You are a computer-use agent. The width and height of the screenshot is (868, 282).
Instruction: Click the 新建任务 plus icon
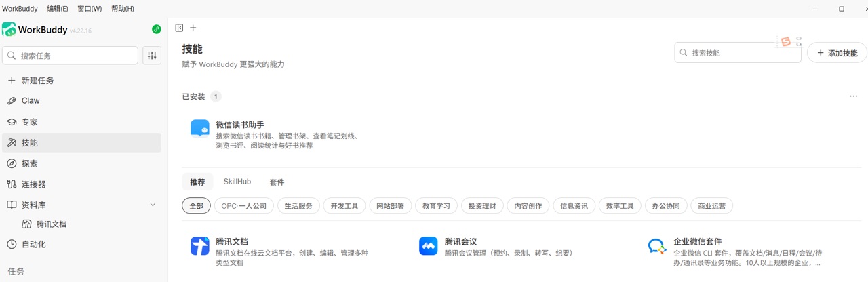click(12, 81)
